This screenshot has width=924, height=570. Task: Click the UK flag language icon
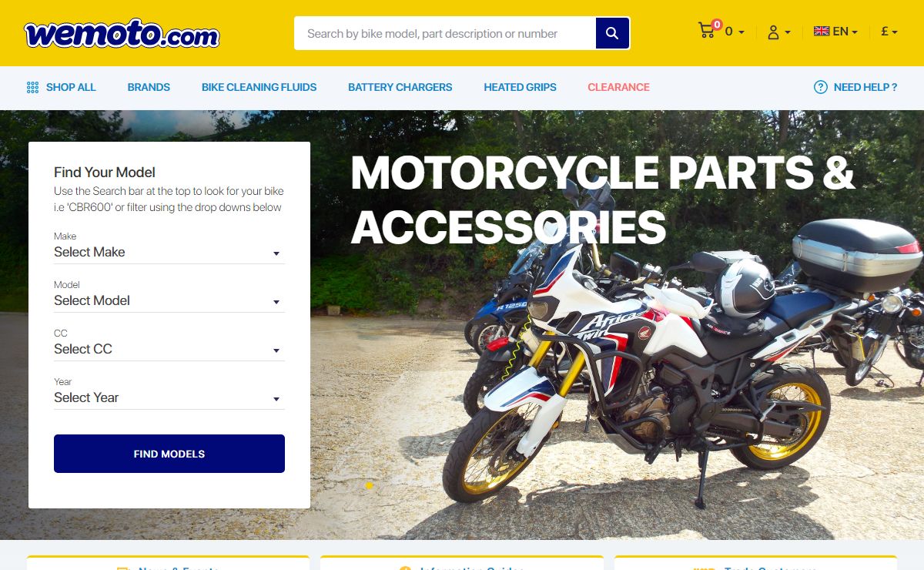tap(822, 32)
